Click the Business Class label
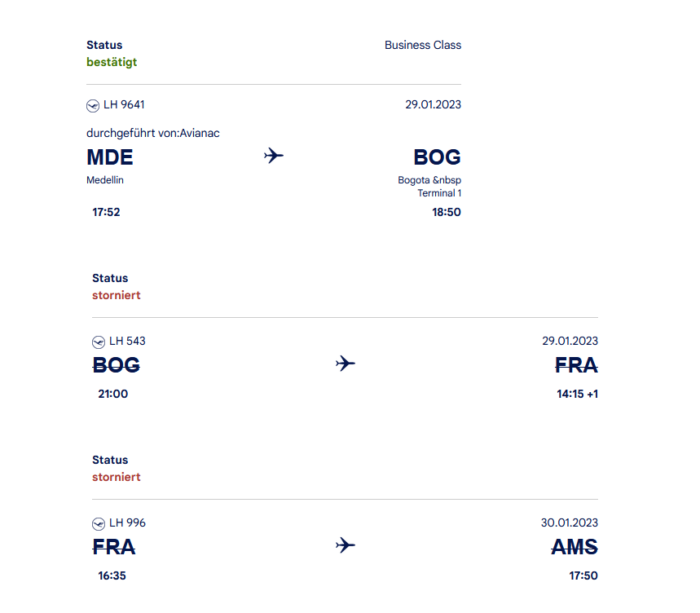 (423, 45)
